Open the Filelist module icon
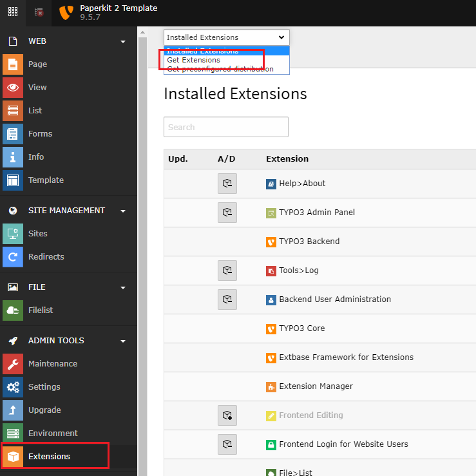Viewport: 476px width, 476px height. point(13,310)
